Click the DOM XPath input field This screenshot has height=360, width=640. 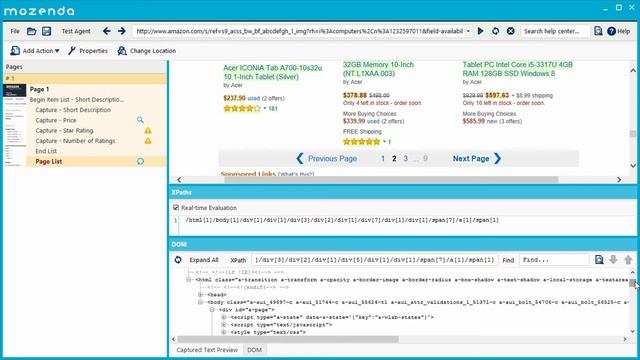[374, 260]
